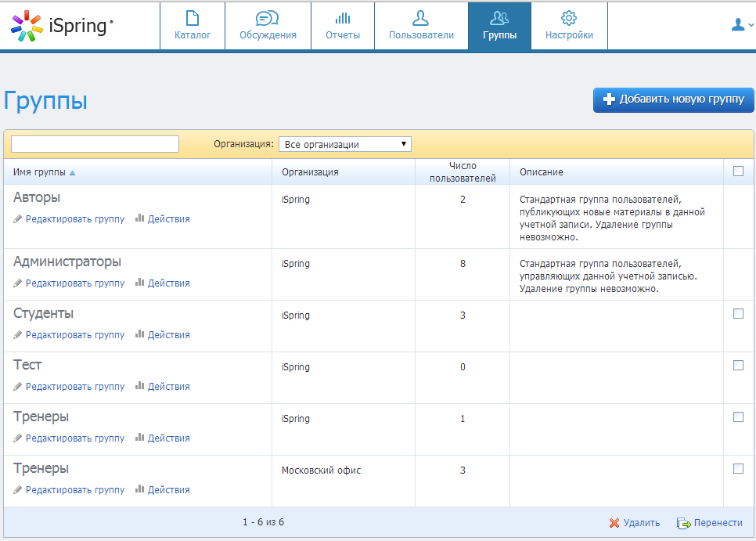The width and height of the screenshot is (756, 541).
Task: Click the group search input field
Action: click(95, 144)
